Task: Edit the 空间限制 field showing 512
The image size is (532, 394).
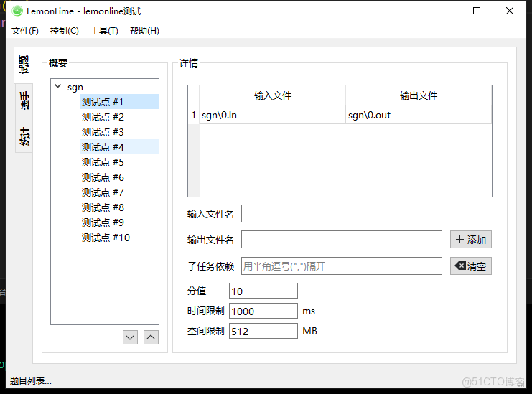Action: [263, 331]
